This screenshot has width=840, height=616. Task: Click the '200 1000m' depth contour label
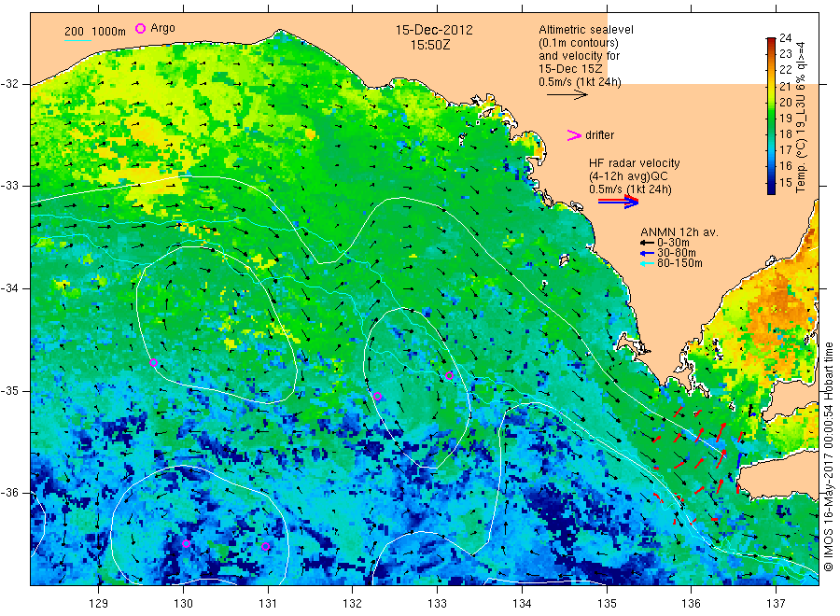coord(95,32)
